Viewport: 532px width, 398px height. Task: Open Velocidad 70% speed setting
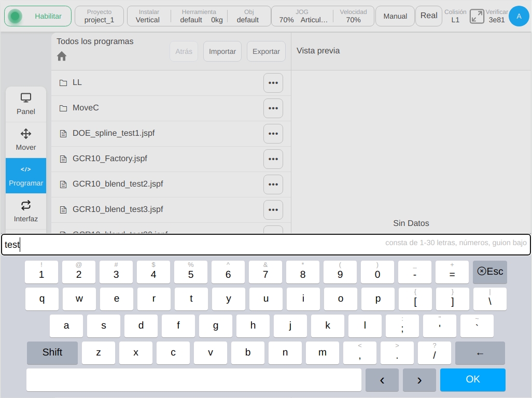click(354, 16)
